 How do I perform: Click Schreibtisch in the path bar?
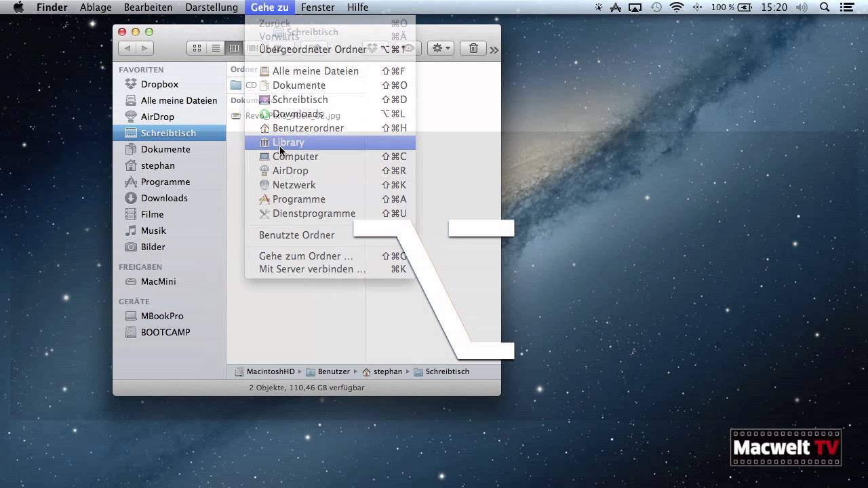441,371
